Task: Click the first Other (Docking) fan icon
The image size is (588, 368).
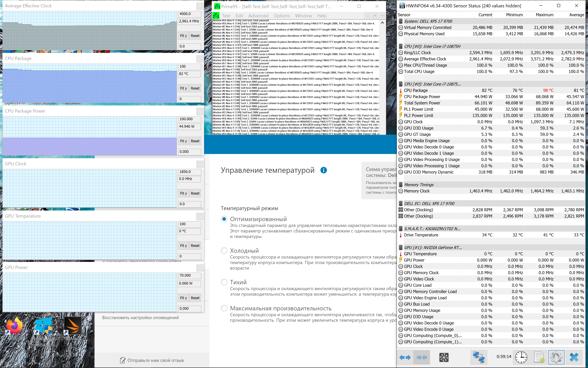Action: (x=401, y=210)
